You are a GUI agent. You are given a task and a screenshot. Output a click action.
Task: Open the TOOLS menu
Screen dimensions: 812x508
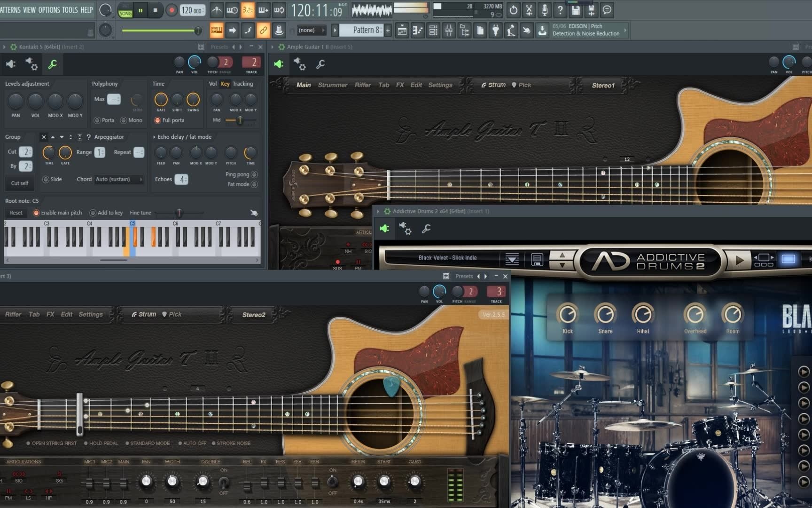(x=70, y=10)
